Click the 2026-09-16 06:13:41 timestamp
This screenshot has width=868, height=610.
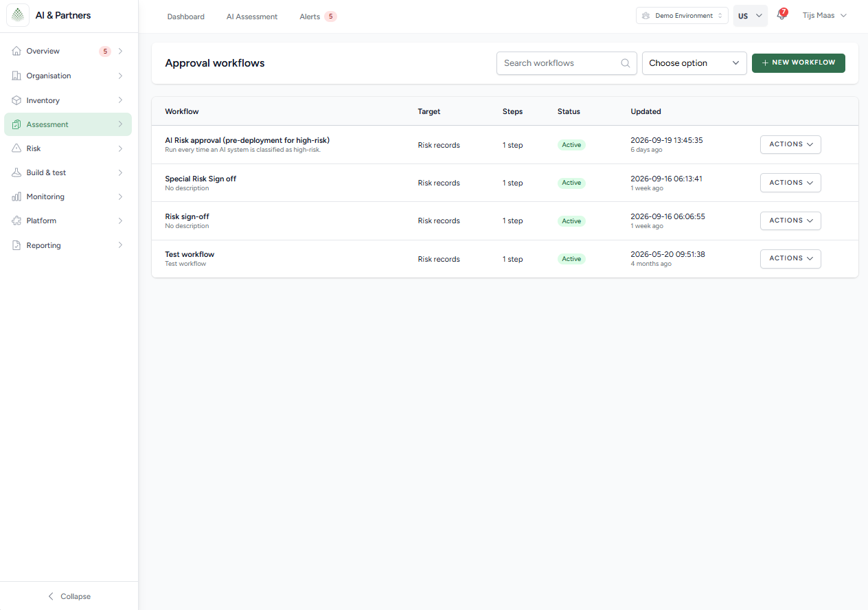pyautogui.click(x=666, y=179)
